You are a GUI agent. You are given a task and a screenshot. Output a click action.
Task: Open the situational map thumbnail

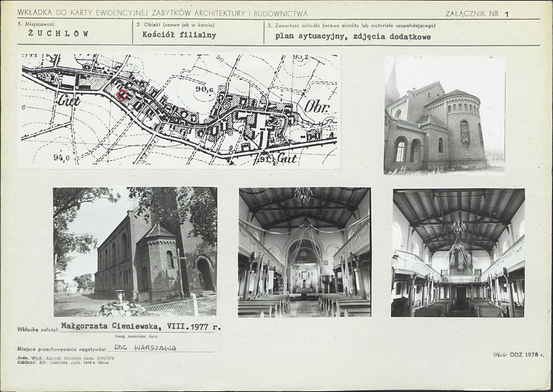pyautogui.click(x=179, y=110)
